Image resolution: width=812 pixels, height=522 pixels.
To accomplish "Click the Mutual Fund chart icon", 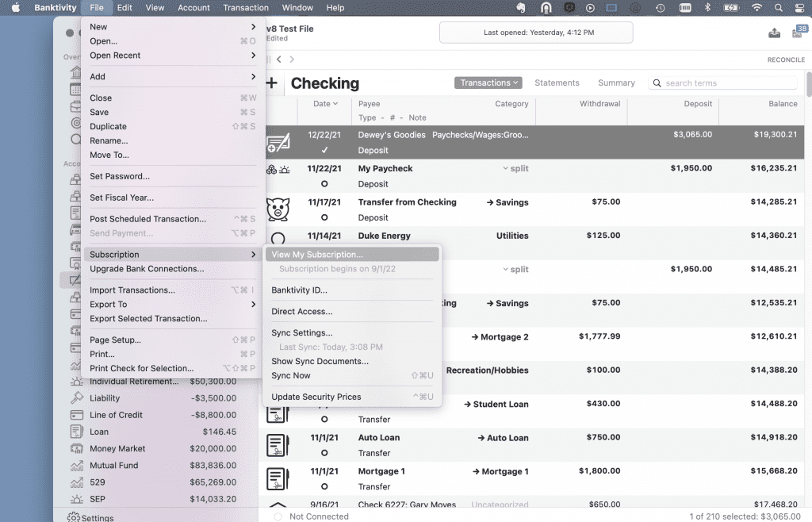I will click(77, 465).
